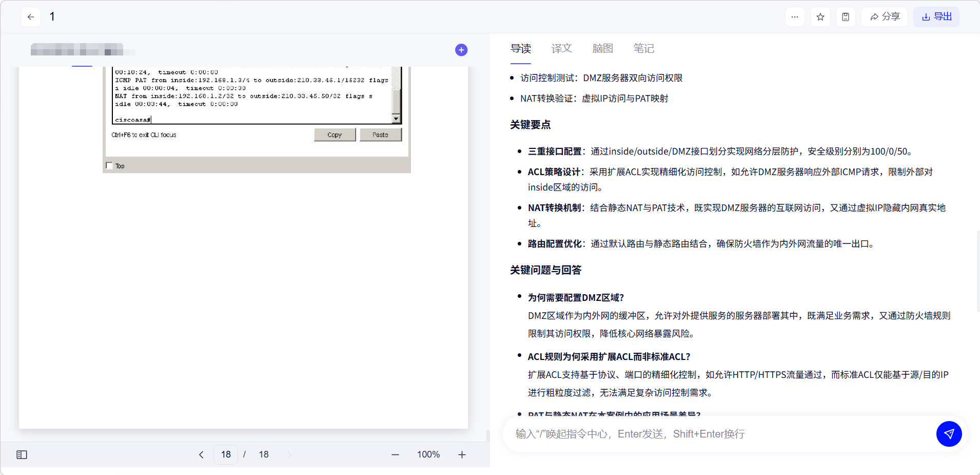This screenshot has width=980, height=475.
Task: Zoom out with the minus icon
Action: click(395, 454)
